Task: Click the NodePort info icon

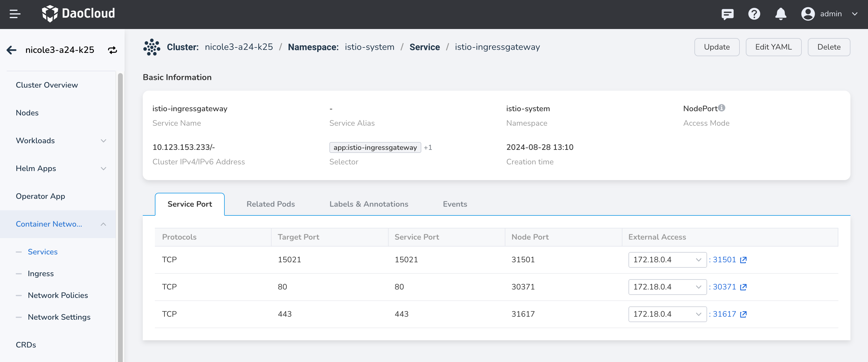Action: pyautogui.click(x=721, y=108)
